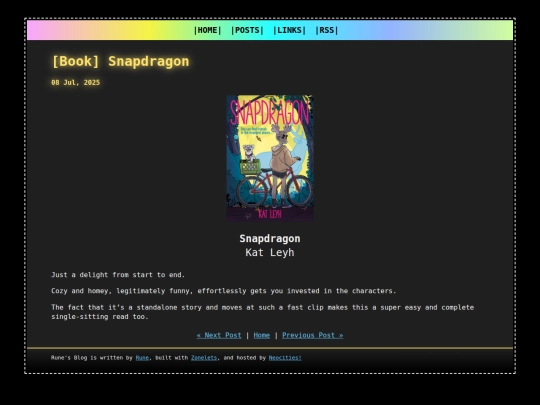Click the Kat Leyh author name text
Viewport: 540px width, 405px height.
click(x=270, y=252)
